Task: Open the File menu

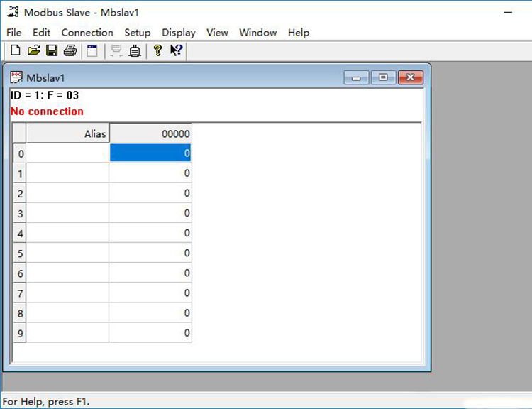Action: 14,33
